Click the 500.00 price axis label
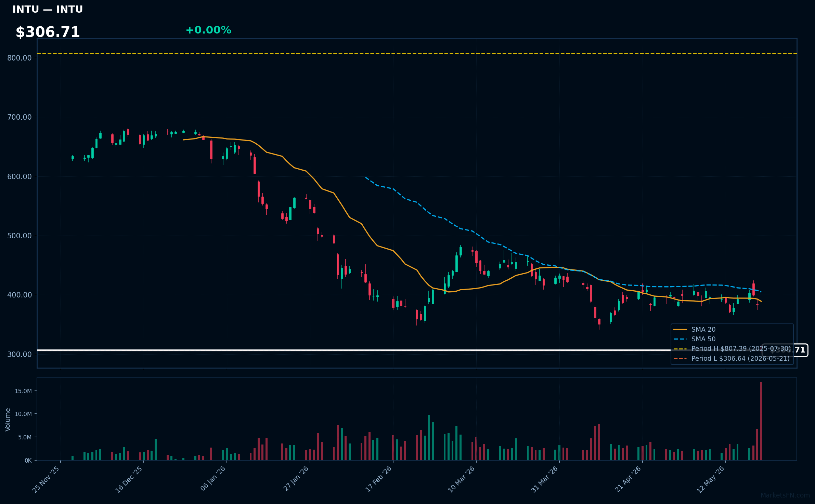Image resolution: width=815 pixels, height=504 pixels. [20, 236]
